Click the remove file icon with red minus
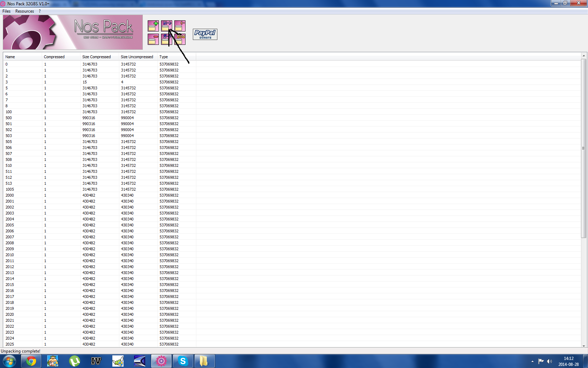 pos(153,39)
